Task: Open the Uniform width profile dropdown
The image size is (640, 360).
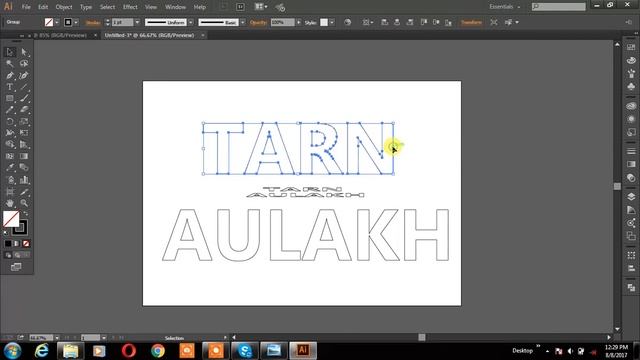Action: click(x=191, y=22)
